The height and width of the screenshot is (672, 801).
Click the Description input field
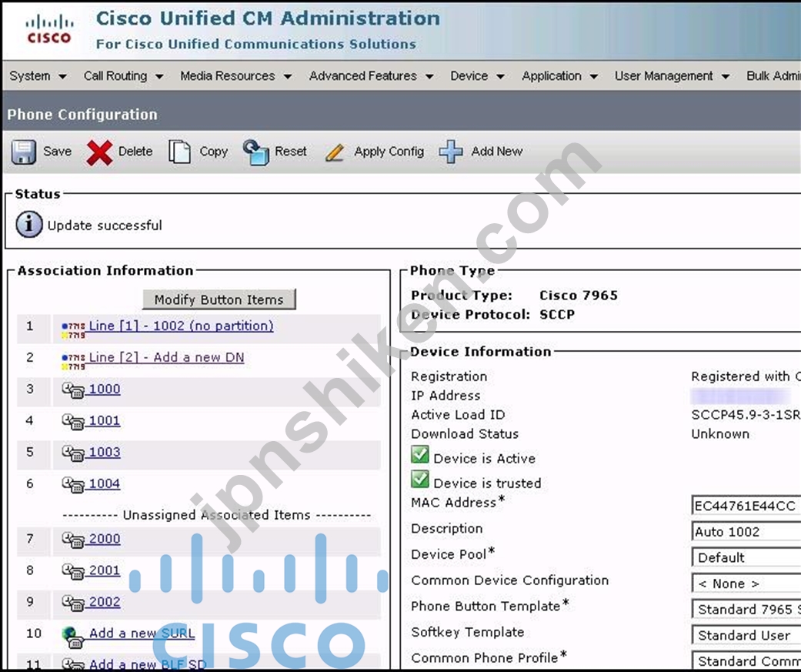(746, 531)
